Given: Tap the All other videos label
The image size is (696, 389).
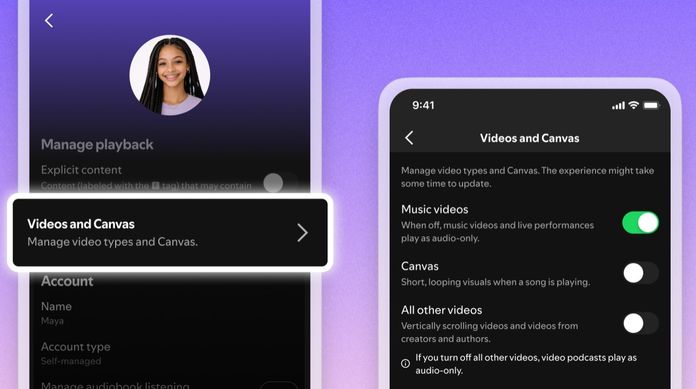Looking at the screenshot, I should [441, 310].
